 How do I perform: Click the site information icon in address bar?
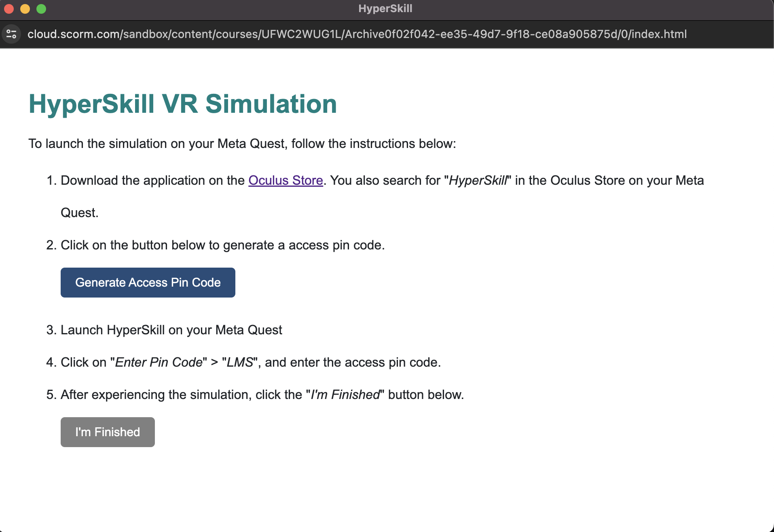click(x=11, y=34)
